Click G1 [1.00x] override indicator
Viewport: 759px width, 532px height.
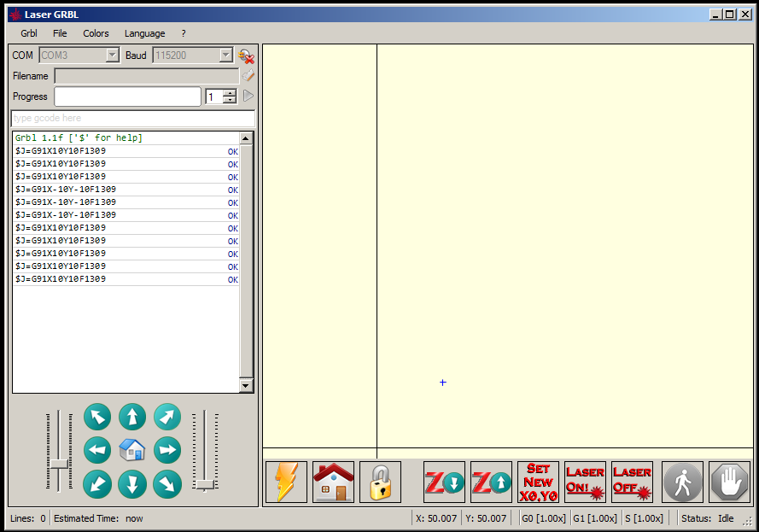(595, 518)
